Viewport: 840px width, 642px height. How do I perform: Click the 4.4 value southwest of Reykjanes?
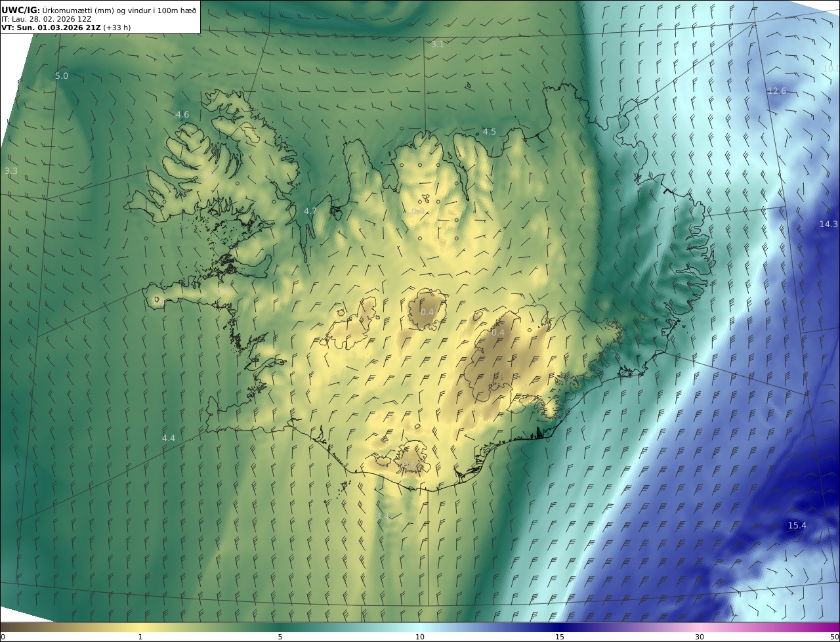coord(169,439)
